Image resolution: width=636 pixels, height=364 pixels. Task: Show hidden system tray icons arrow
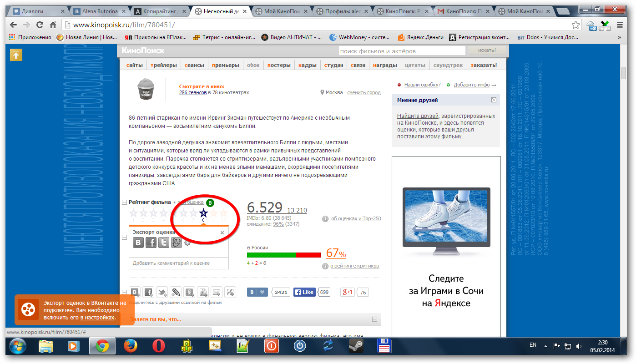pyautogui.click(x=545, y=346)
